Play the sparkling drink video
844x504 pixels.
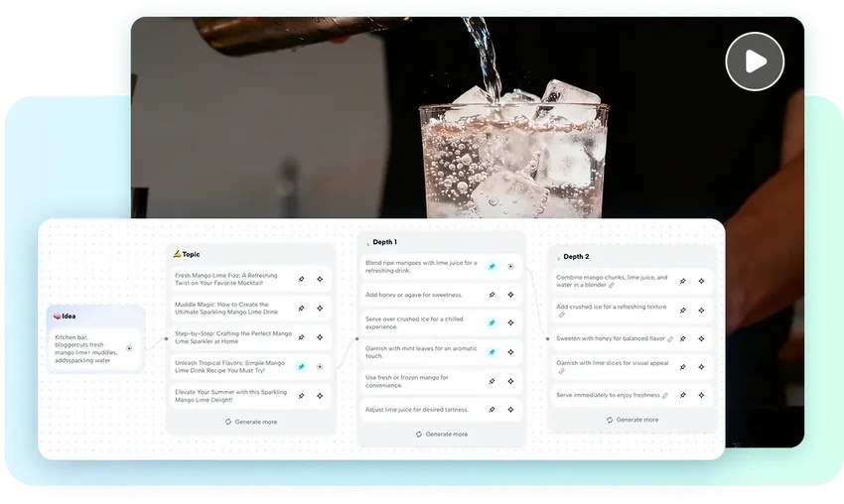[755, 62]
